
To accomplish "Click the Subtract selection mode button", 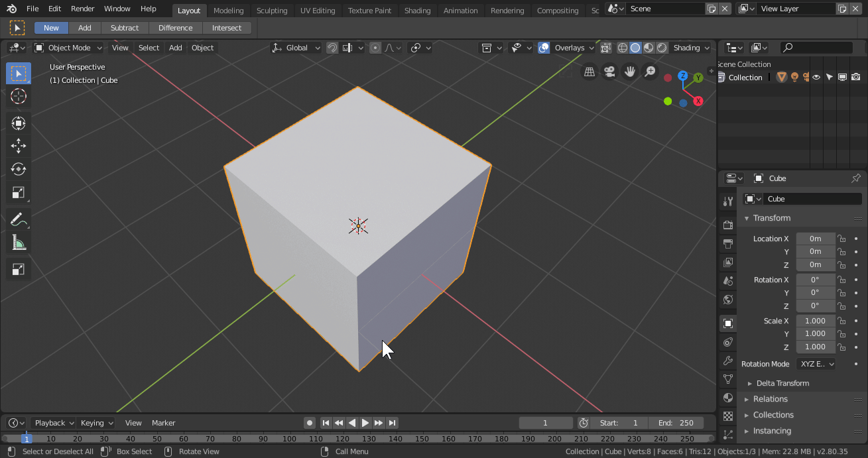I will (125, 28).
